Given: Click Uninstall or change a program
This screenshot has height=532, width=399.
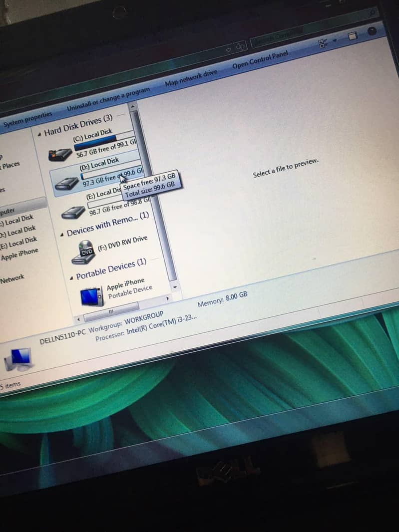Looking at the screenshot, I should coord(108,99).
